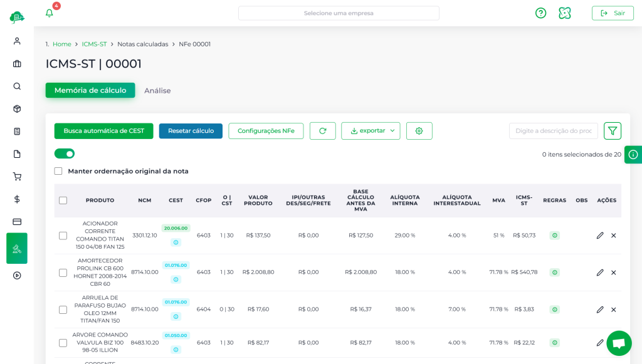
Task: Open the credit card sidebar icon
Action: tap(17, 222)
